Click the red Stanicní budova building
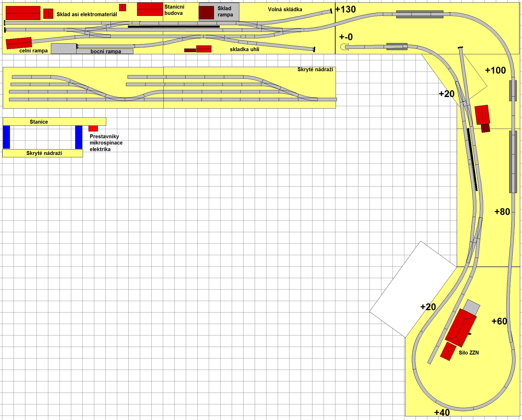 click(x=150, y=9)
